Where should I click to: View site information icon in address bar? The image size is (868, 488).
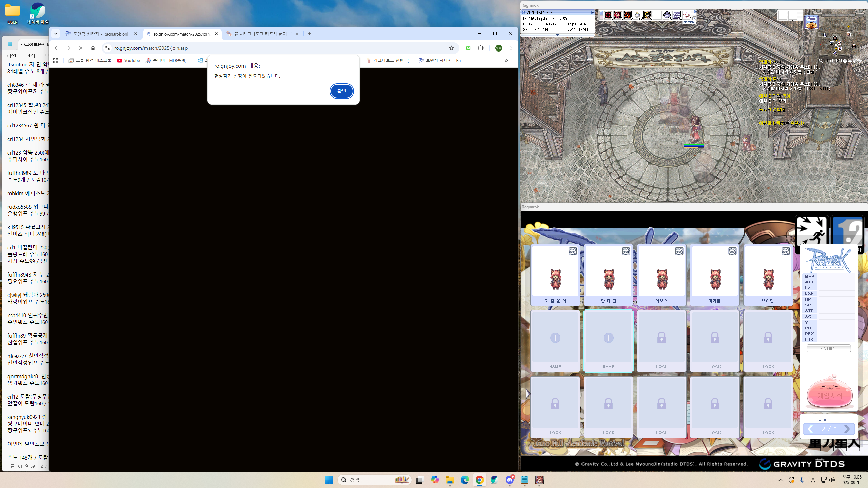click(107, 48)
